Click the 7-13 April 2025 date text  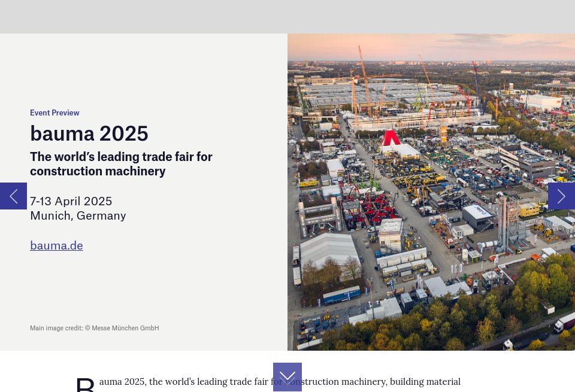pos(71,201)
